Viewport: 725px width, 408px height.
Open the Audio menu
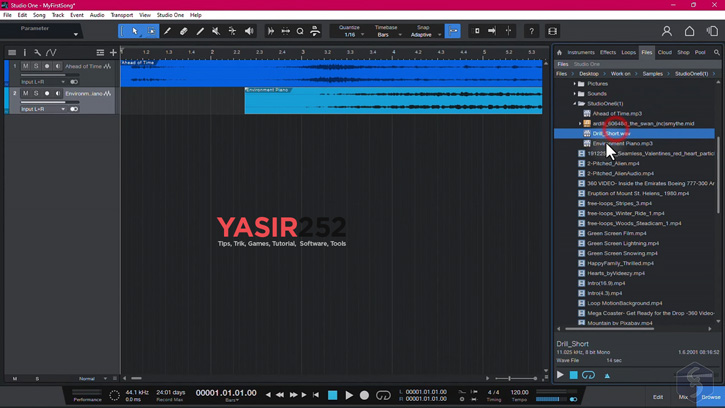click(x=97, y=15)
